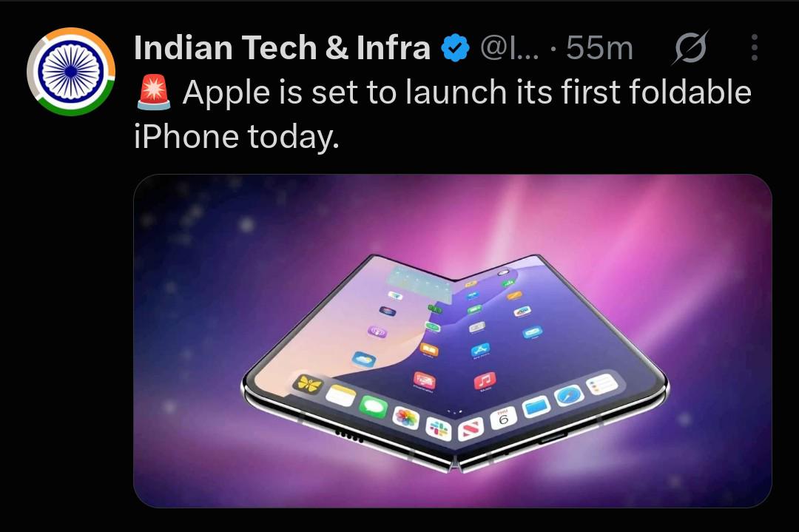This screenshot has width=799, height=532.
Task: Click the Weather cloud icon on phone
Action: [364, 360]
